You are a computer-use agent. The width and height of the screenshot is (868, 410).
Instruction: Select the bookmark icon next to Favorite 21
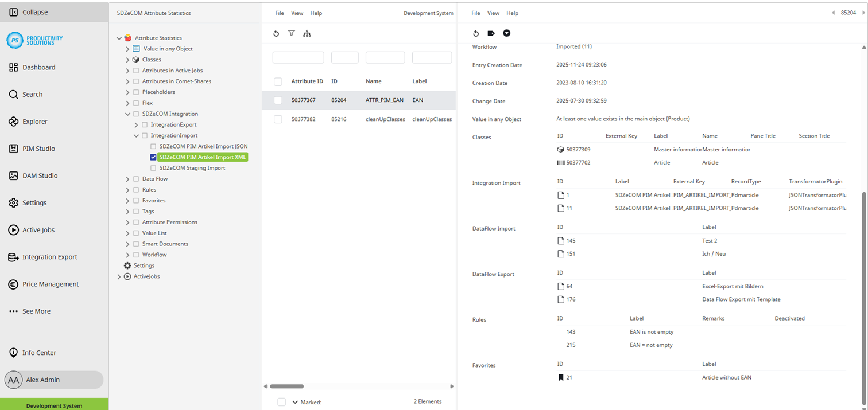[x=561, y=377]
